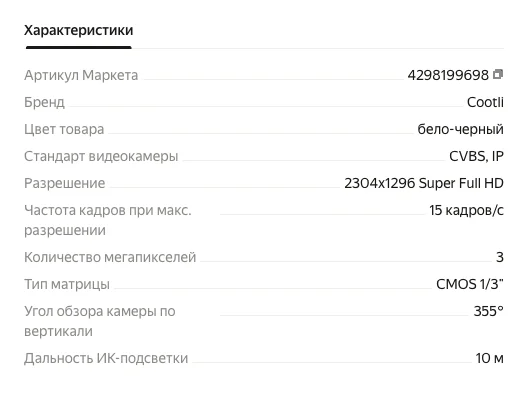
Task: Click the Артикул Маркета label
Action: pyautogui.click(x=81, y=75)
